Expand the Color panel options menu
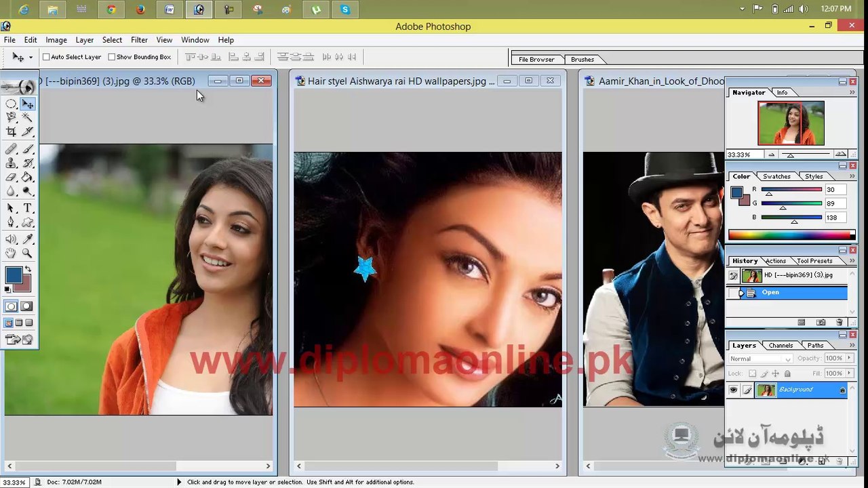Image resolution: width=868 pixels, height=488 pixels. (x=852, y=176)
